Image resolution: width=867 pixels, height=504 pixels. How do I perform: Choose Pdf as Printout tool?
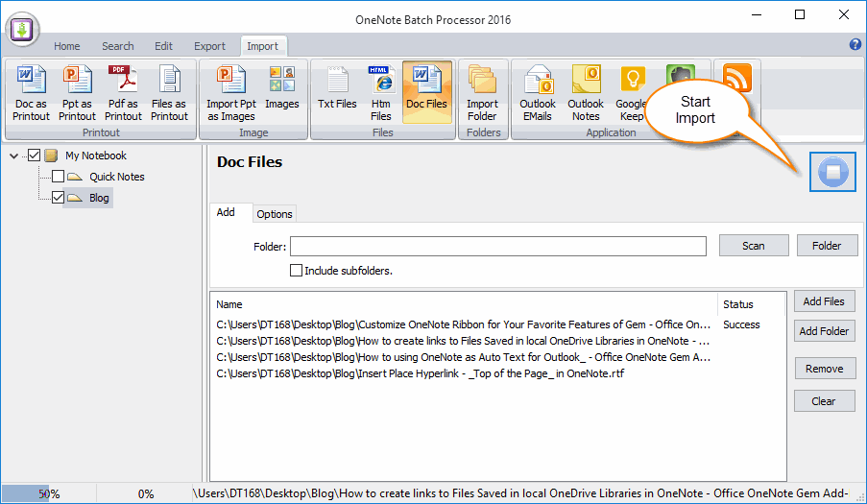[123, 93]
